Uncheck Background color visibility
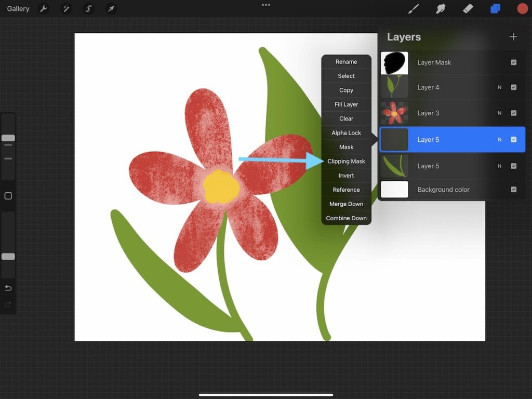The width and height of the screenshot is (532, 399). [513, 190]
